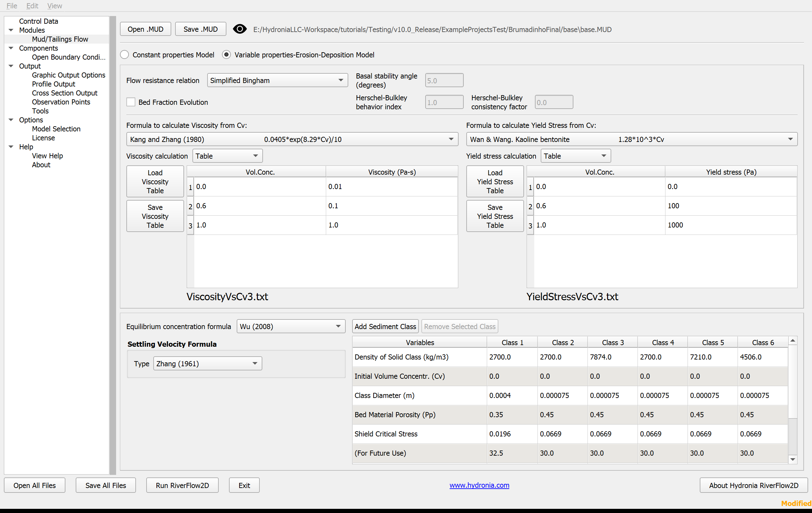This screenshot has height=513, width=812.
Task: Open Yield Stress formula dropdown Wan & Wang
Action: 631,139
